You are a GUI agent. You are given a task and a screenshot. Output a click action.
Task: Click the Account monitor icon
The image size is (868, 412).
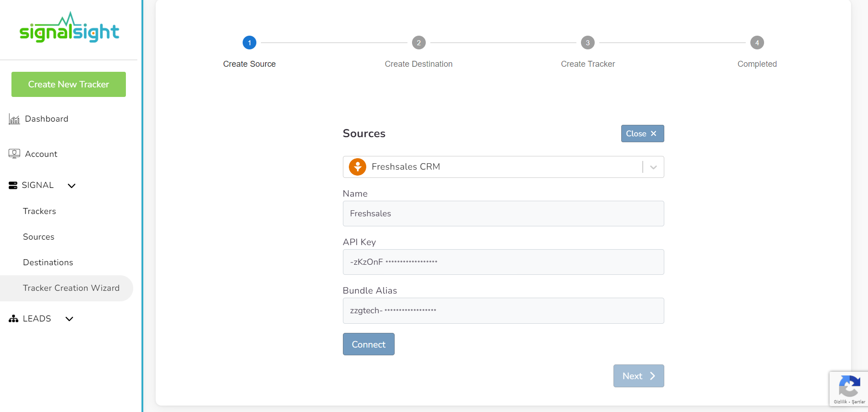pyautogui.click(x=14, y=154)
